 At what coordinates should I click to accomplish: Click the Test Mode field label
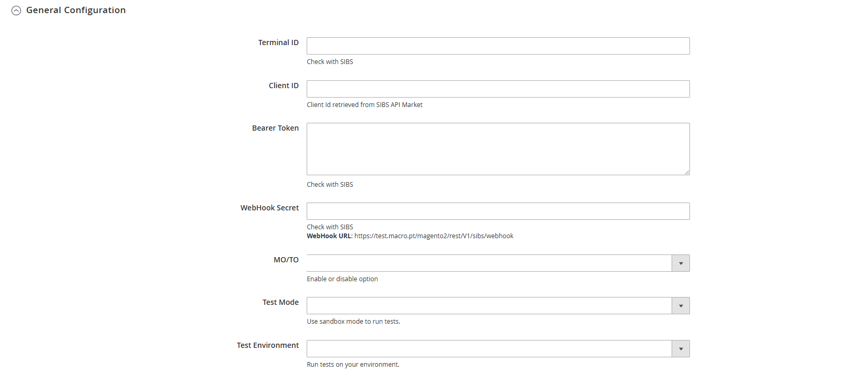[280, 303]
